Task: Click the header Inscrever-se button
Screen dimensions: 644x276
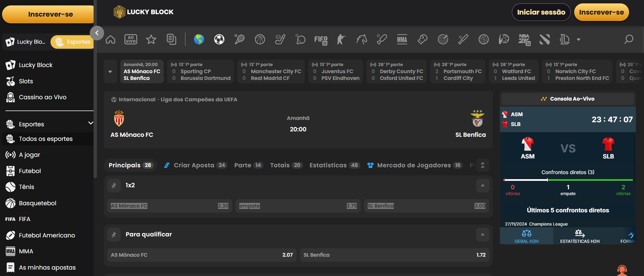Action: [x=601, y=12]
